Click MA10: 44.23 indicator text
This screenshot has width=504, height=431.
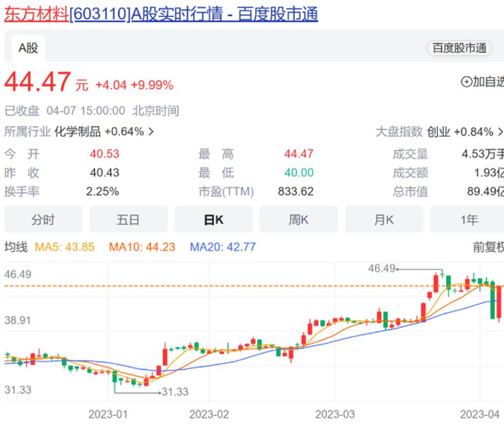(x=142, y=247)
